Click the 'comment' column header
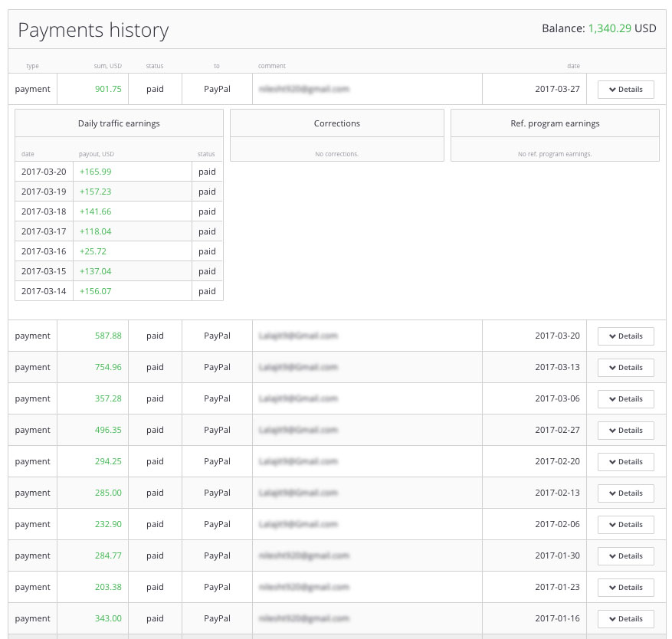The image size is (672, 639). coord(272,66)
